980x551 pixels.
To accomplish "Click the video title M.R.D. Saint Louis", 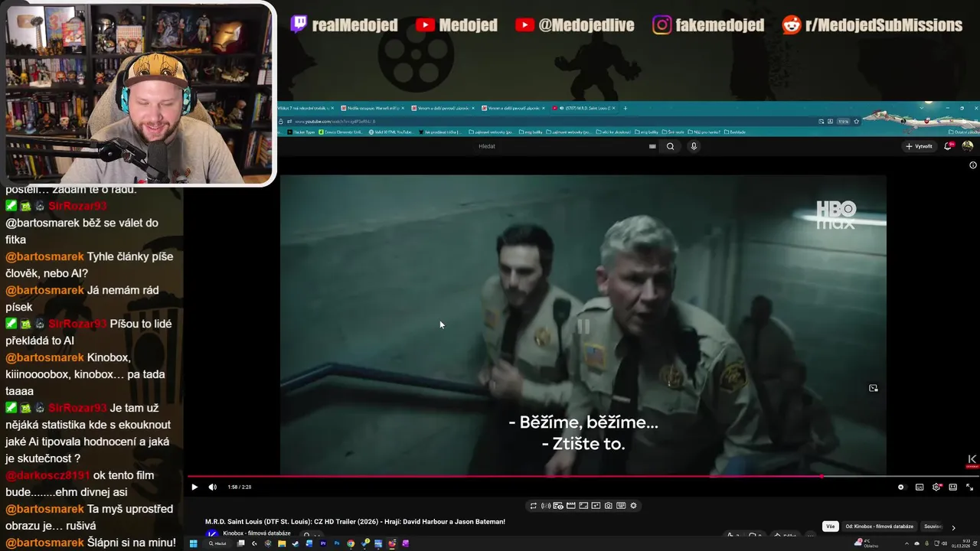I will [x=355, y=522].
